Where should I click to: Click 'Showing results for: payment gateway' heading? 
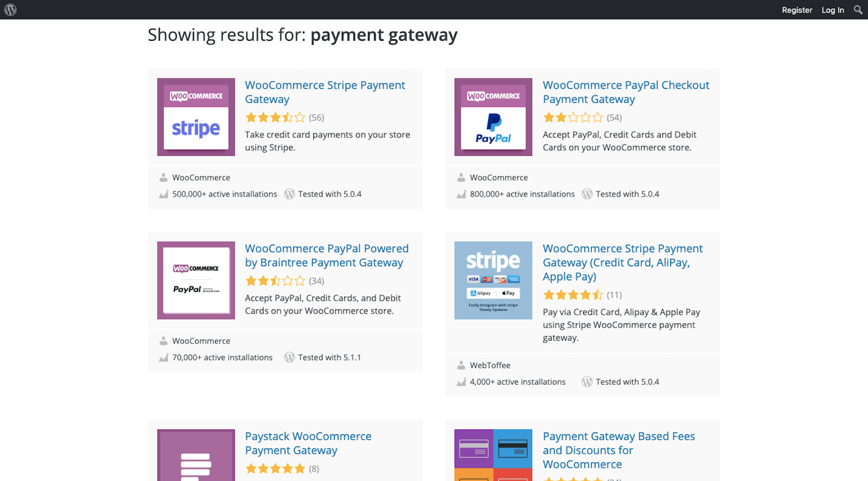(303, 35)
